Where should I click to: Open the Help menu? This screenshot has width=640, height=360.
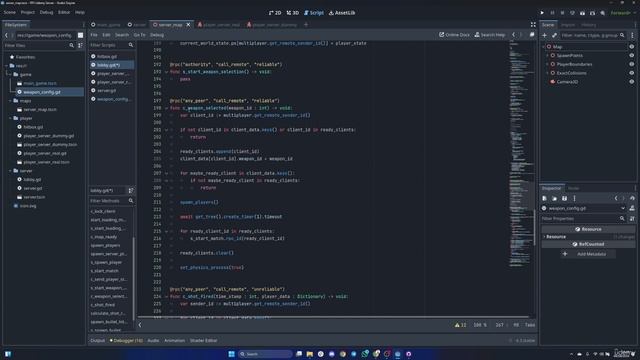coord(80,12)
